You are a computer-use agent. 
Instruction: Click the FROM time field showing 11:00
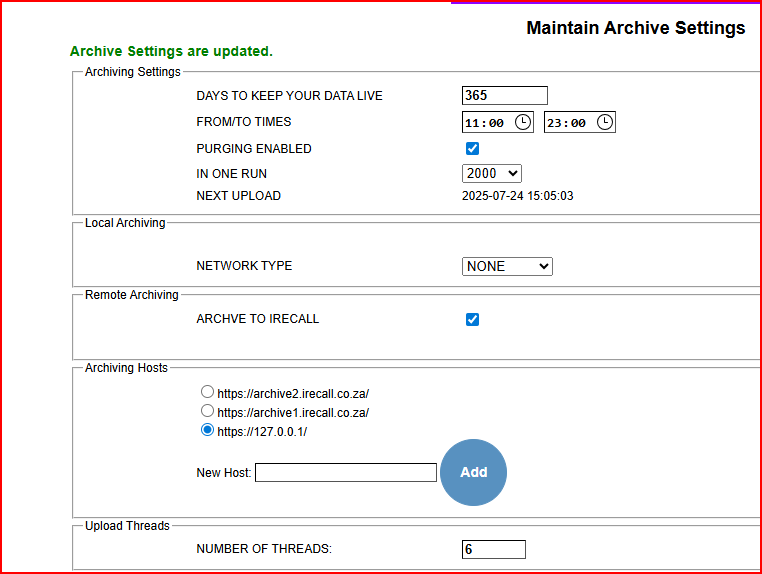point(485,123)
